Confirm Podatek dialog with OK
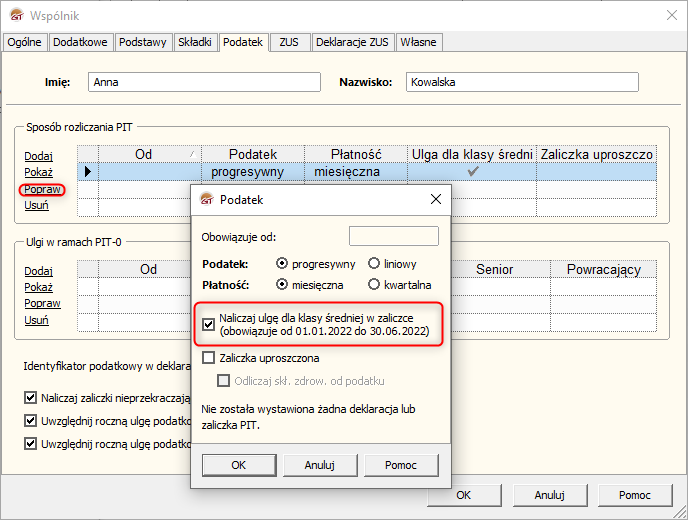The width and height of the screenshot is (688, 520). pyautogui.click(x=239, y=465)
